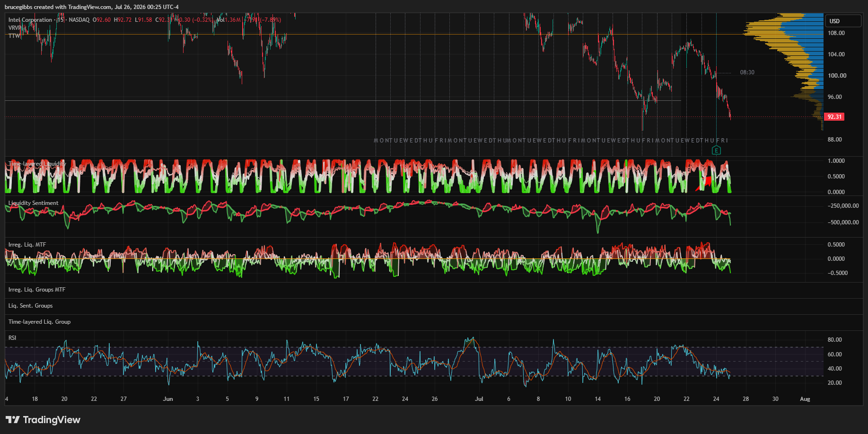Select the RSI indicator label

(x=12, y=338)
